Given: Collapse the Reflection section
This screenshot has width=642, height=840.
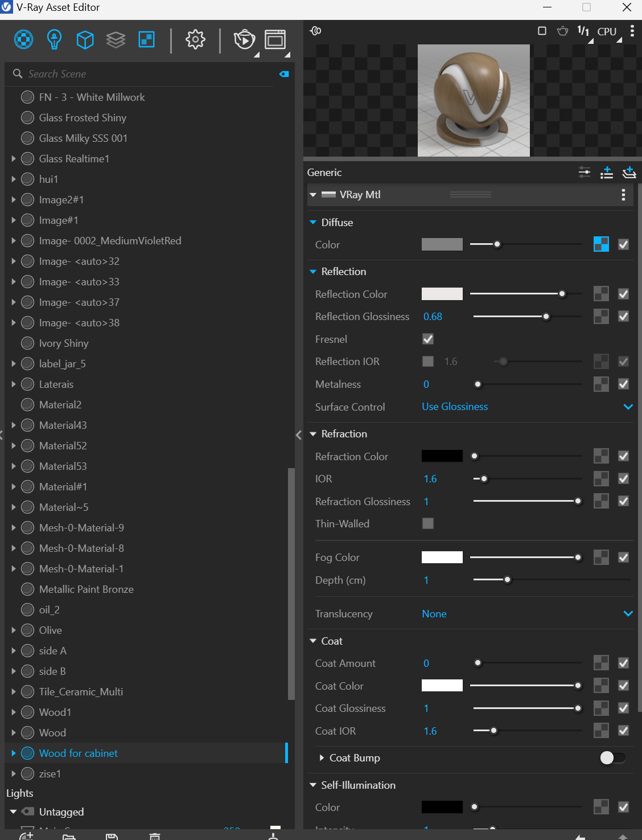Looking at the screenshot, I should [x=313, y=272].
